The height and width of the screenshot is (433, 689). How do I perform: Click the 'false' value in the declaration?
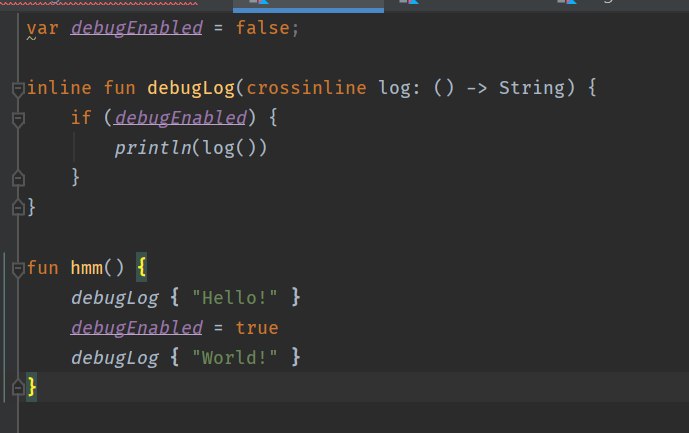[262, 28]
